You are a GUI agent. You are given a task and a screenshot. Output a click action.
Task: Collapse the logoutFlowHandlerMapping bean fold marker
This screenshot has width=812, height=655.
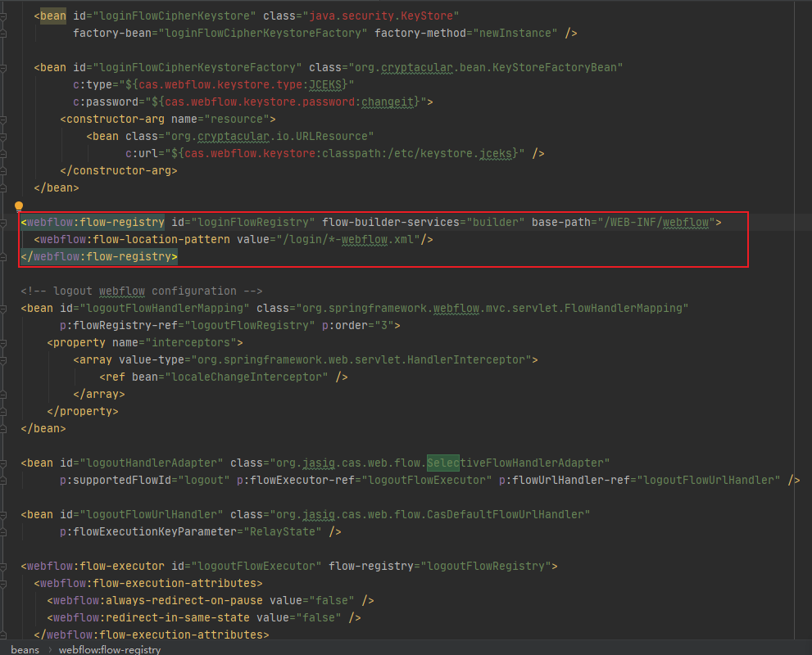[3, 309]
